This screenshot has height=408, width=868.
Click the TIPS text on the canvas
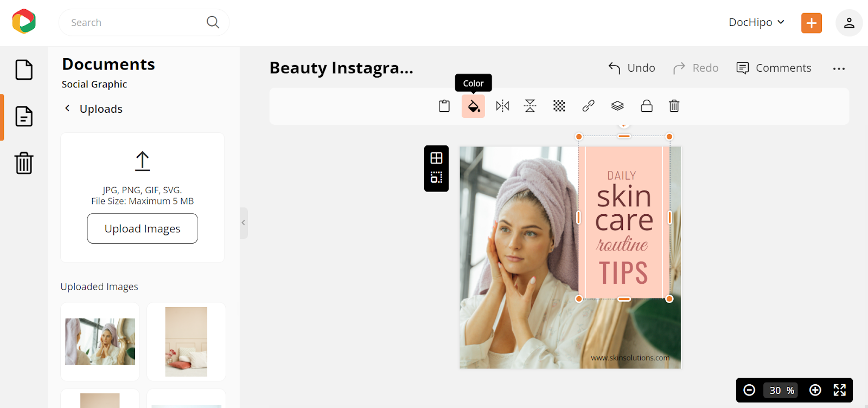click(623, 273)
